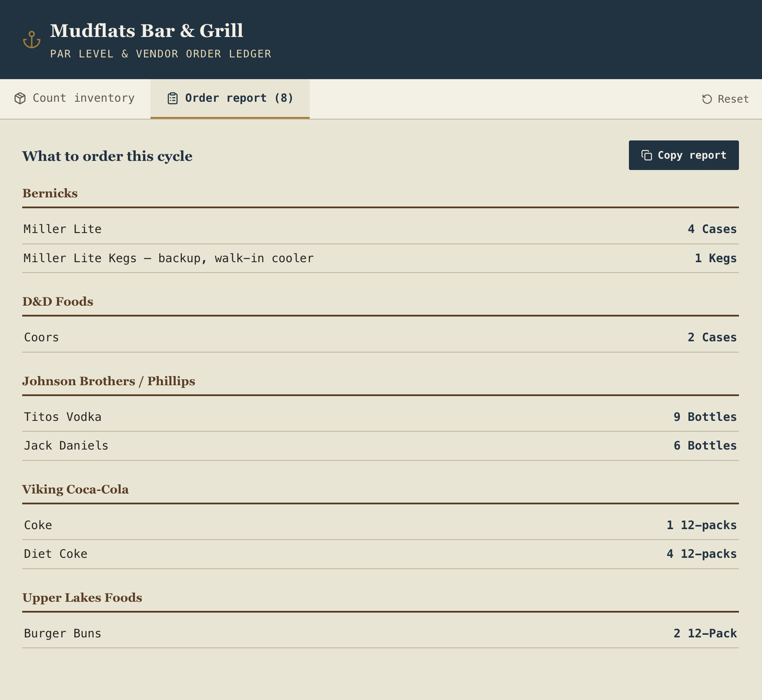Copy the order report

pyautogui.click(x=684, y=155)
